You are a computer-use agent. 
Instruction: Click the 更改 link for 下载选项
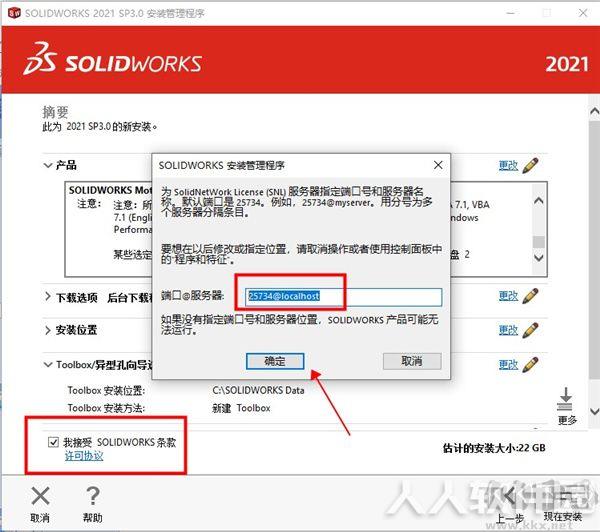(508, 296)
